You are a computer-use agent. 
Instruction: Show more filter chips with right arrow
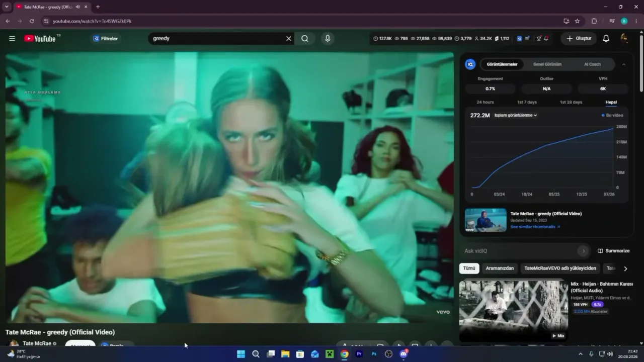pyautogui.click(x=625, y=268)
